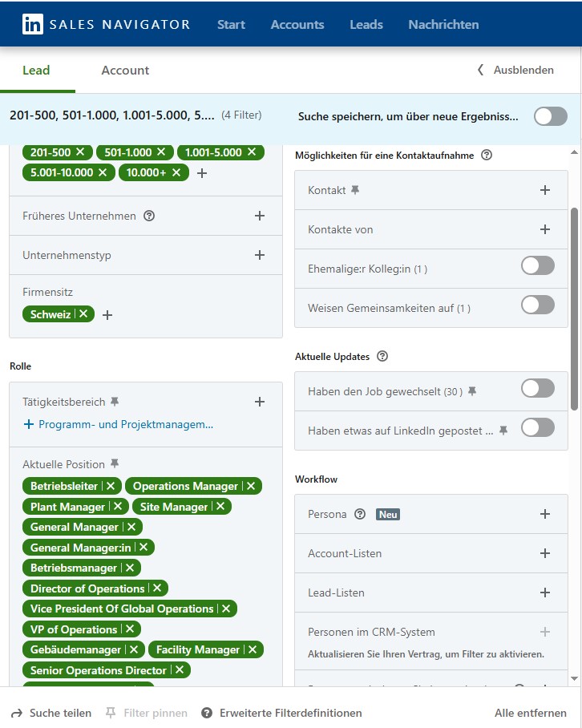Remove the VP of Operations chip
This screenshot has height=728, width=582.
[130, 629]
